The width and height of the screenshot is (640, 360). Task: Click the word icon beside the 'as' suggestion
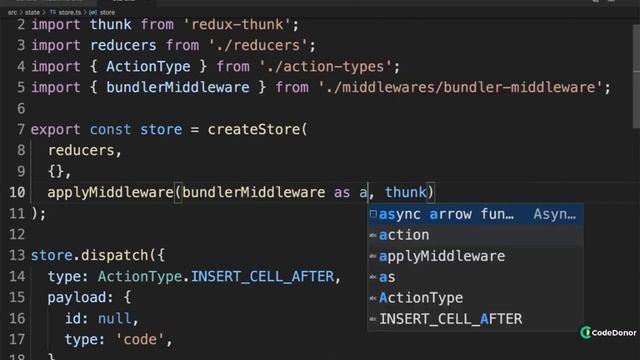tap(373, 277)
